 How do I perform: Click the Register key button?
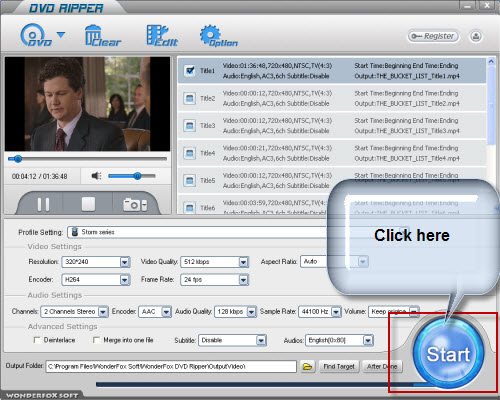tap(433, 36)
